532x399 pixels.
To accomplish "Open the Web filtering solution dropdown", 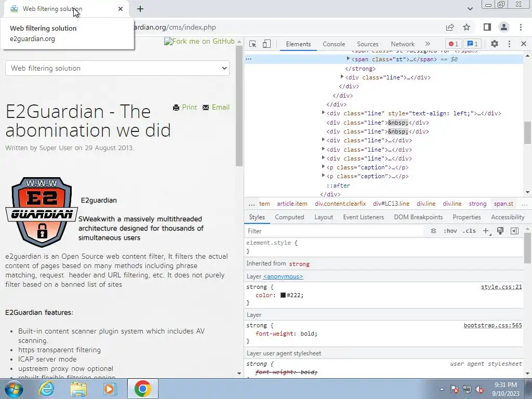I will coord(117,68).
